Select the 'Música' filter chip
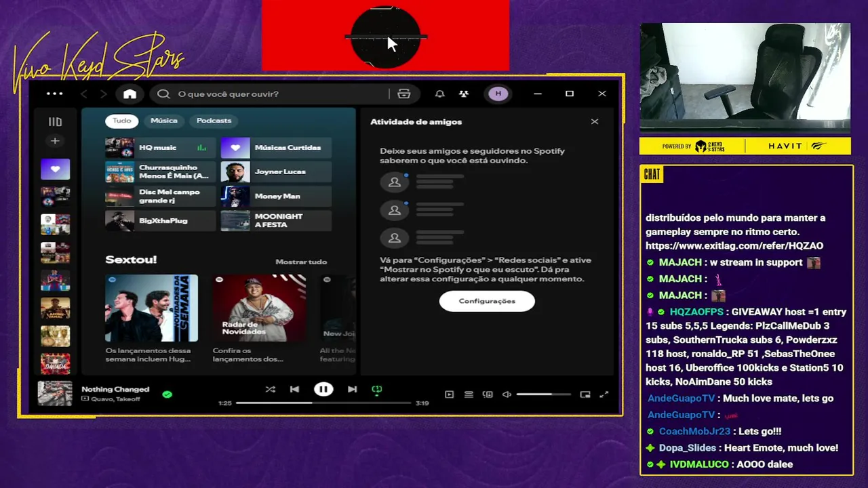The height and width of the screenshot is (488, 868). tap(164, 121)
